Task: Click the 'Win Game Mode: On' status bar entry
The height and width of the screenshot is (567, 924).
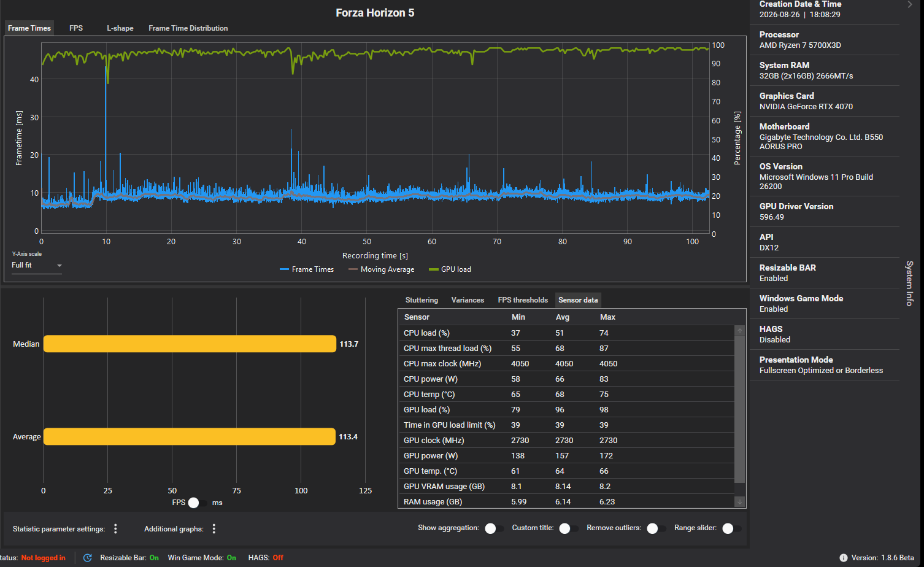Action: (202, 558)
